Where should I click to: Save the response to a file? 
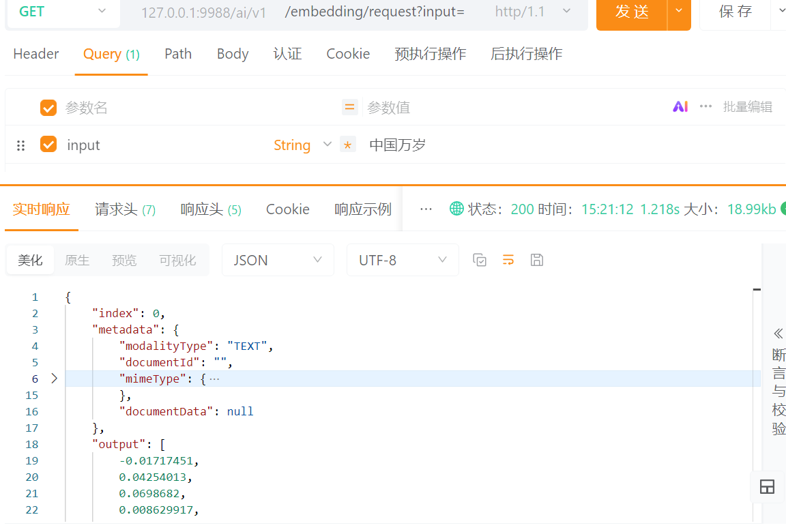537,260
